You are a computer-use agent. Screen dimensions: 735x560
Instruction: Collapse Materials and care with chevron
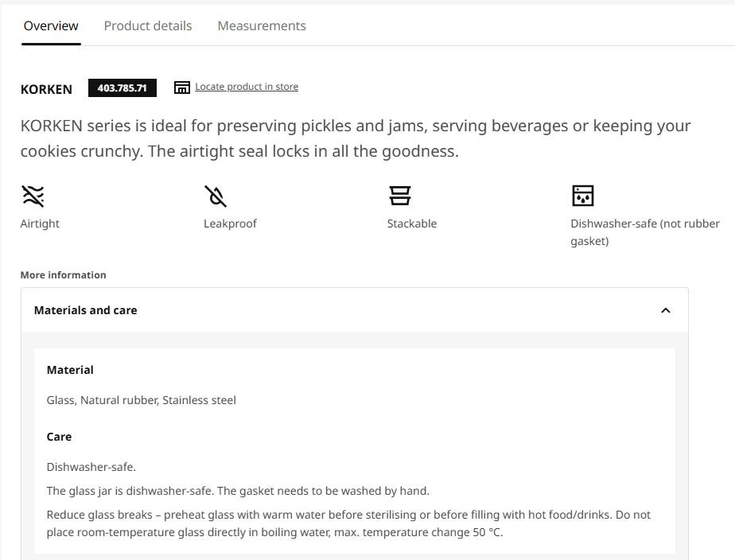point(666,310)
